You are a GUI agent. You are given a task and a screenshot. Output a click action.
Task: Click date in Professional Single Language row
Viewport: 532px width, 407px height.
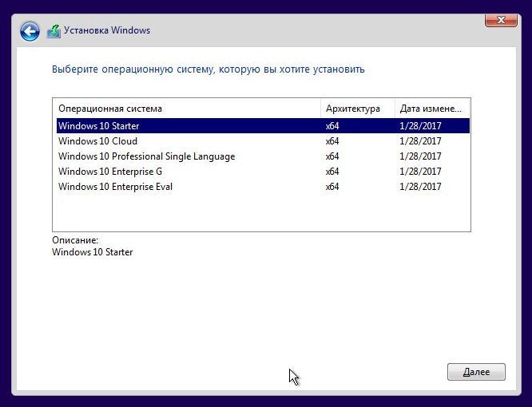[x=420, y=156]
